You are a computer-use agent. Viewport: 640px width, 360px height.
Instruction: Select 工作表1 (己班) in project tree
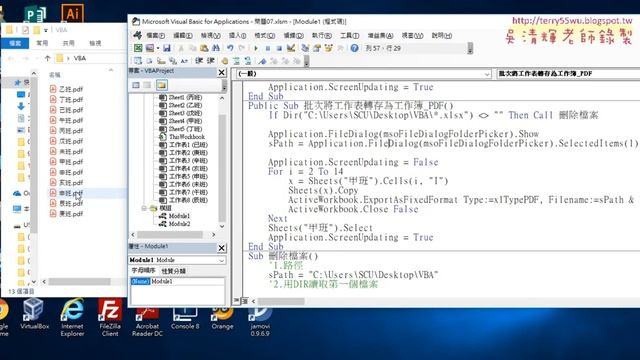pos(188,145)
